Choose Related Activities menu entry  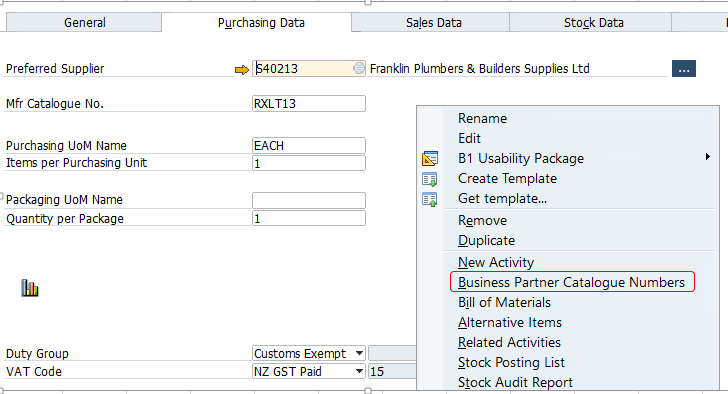[509, 342]
